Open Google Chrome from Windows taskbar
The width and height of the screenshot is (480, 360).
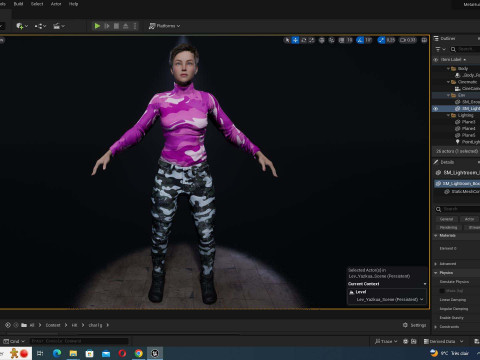click(x=139, y=353)
